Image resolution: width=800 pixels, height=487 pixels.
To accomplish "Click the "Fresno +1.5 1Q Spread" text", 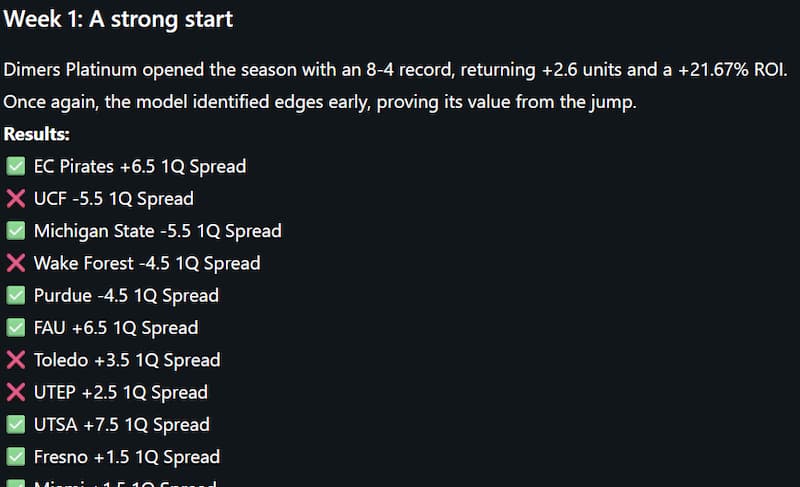I will (127, 457).
